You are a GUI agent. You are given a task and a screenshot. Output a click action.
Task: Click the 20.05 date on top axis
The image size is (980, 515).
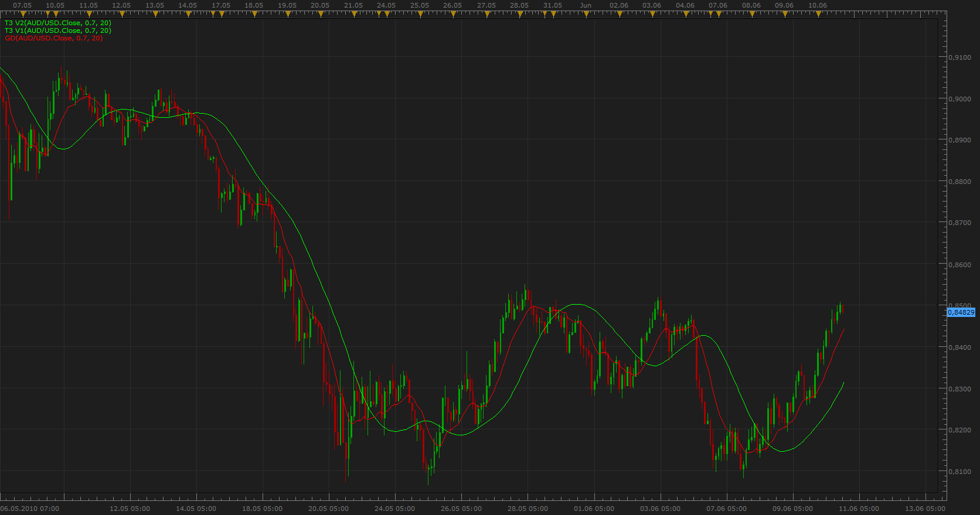coord(320,5)
